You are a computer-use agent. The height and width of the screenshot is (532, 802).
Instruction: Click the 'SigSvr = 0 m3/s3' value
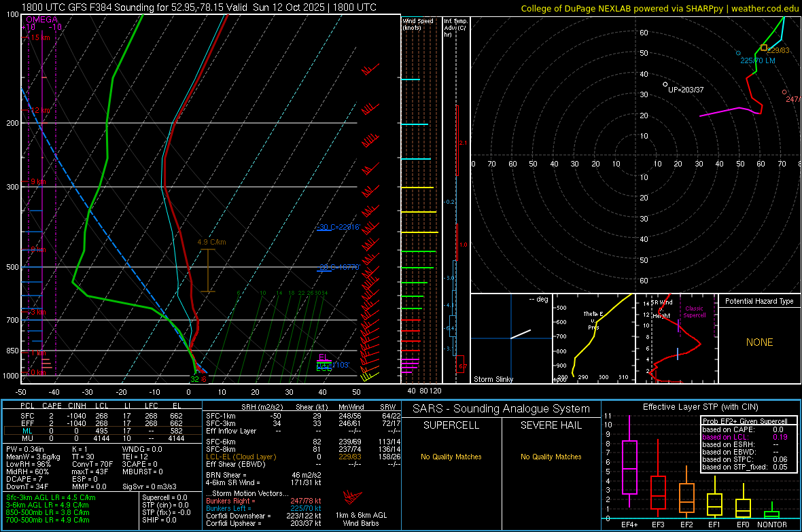150,486
